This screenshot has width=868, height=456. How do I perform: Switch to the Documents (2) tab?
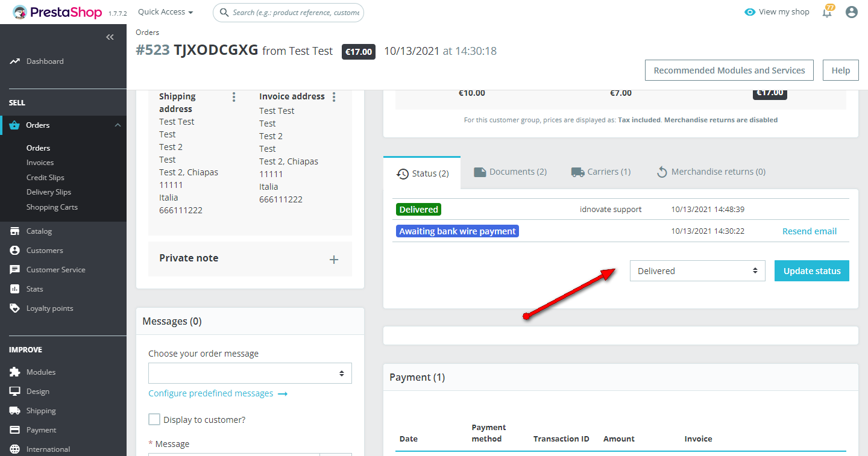511,172
